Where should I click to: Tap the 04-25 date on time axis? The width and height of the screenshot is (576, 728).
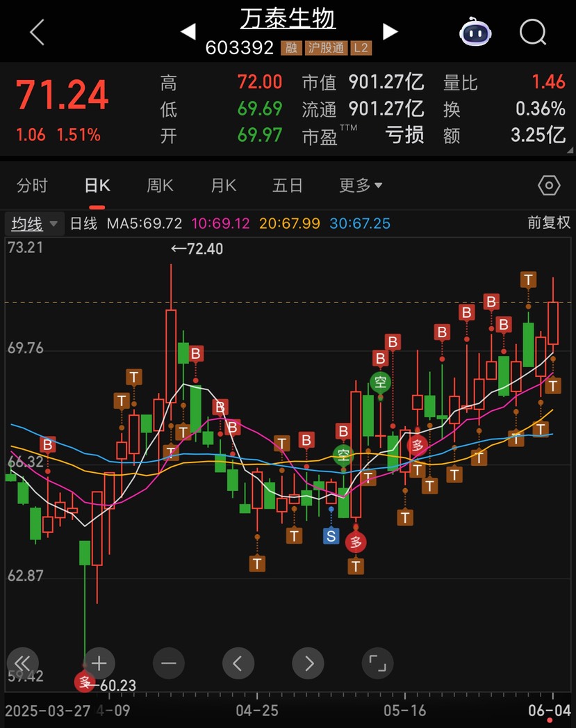[257, 711]
